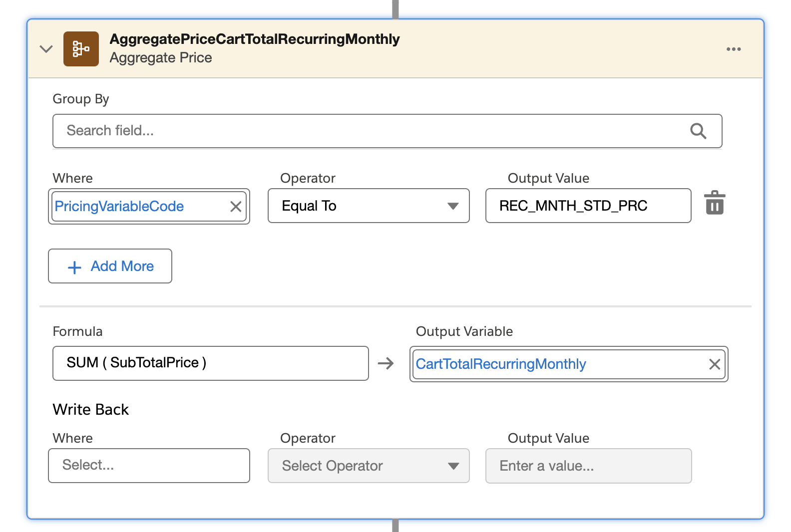
Task: Click the CartTotalRecurringMonthly output variable link
Action: pos(501,364)
